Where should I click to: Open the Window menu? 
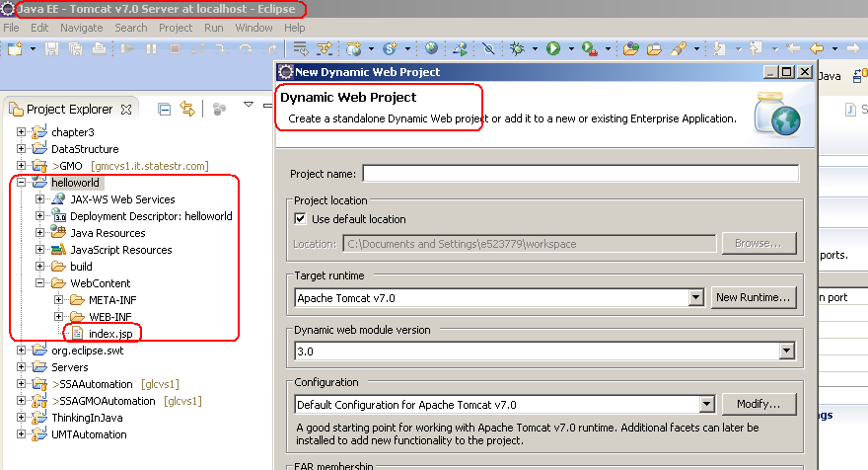pos(253,28)
